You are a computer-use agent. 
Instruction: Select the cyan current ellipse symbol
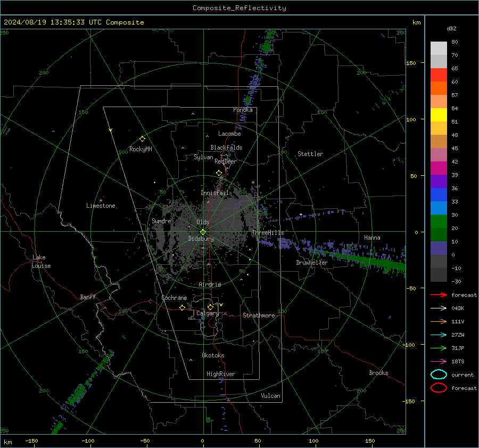coord(439,374)
